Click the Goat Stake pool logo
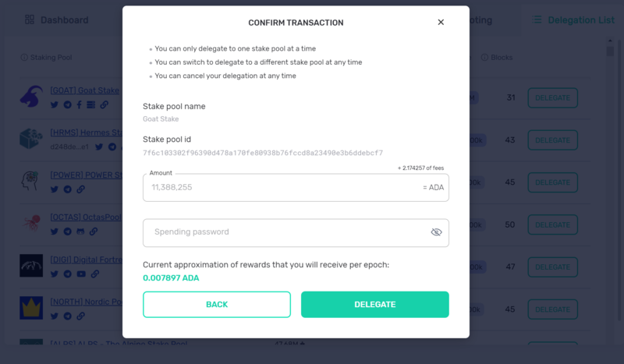This screenshot has width=624, height=364. (31, 97)
